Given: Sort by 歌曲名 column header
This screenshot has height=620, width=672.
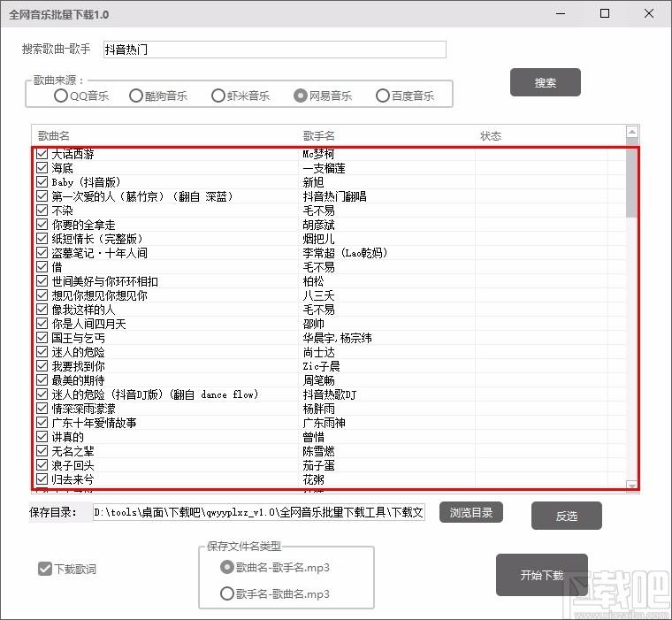Looking at the screenshot, I should [54, 136].
